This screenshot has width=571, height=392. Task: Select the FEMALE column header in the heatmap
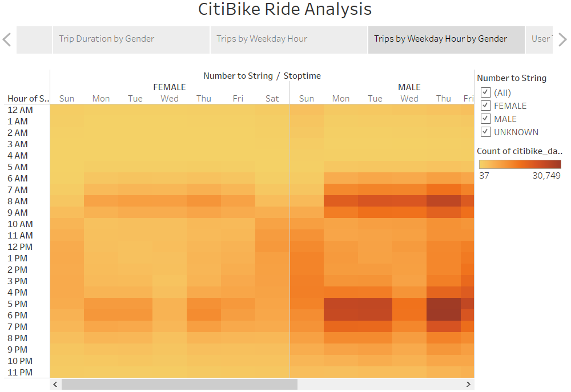(x=169, y=87)
